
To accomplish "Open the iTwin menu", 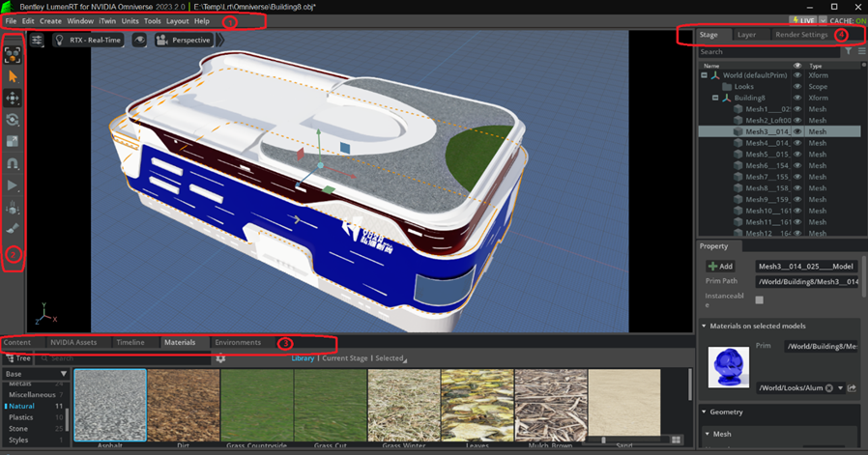I will [x=107, y=21].
